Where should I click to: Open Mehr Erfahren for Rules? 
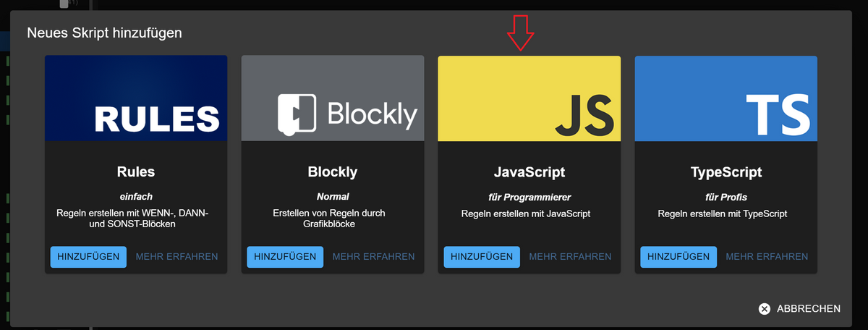tap(176, 257)
